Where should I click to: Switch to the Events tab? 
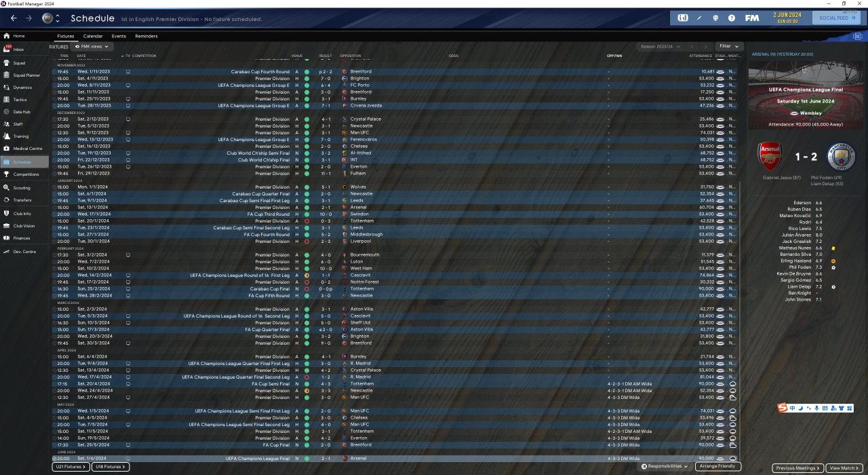click(x=119, y=36)
